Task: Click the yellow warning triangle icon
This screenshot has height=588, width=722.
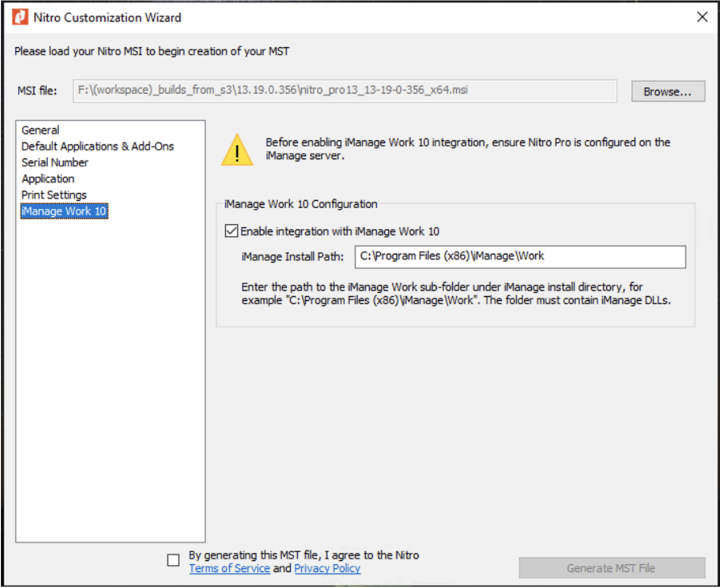Action: tap(238, 150)
